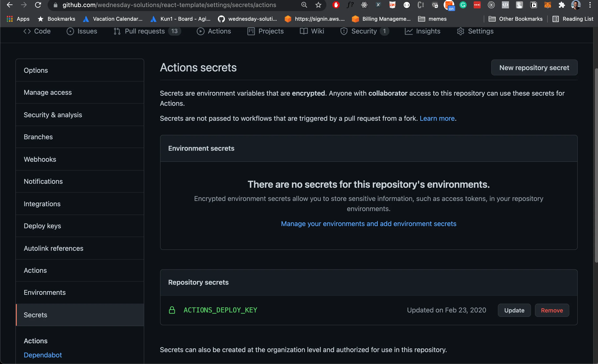Open the Chrome profile avatar

click(576, 5)
